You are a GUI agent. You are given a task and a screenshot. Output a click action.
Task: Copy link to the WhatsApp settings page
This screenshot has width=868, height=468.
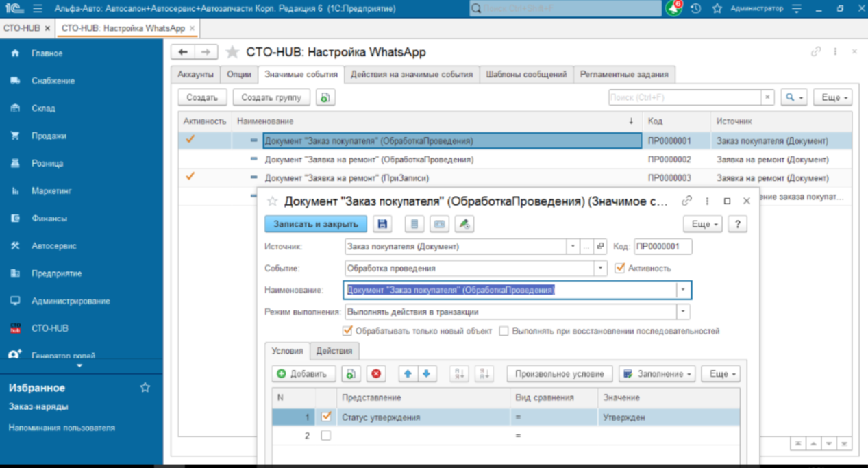(816, 51)
